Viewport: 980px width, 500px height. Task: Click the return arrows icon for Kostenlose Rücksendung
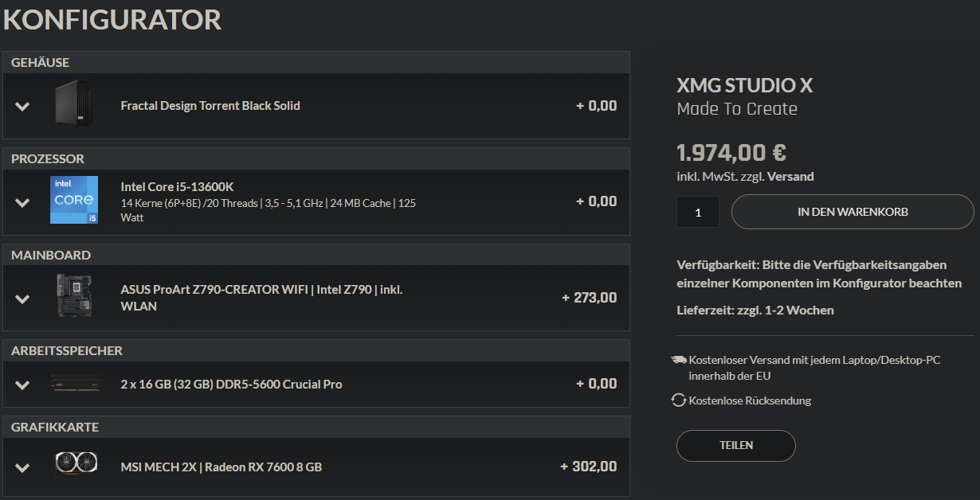click(679, 400)
